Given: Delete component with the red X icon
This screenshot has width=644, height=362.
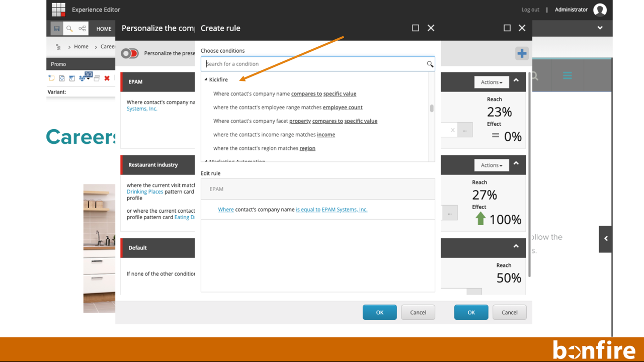Looking at the screenshot, I should pyautogui.click(x=107, y=78).
